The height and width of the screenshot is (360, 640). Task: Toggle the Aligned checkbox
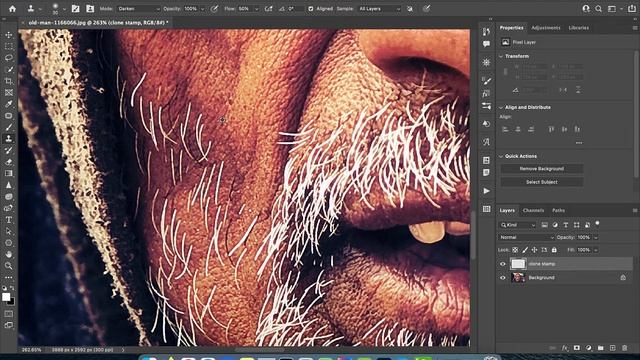[311, 9]
